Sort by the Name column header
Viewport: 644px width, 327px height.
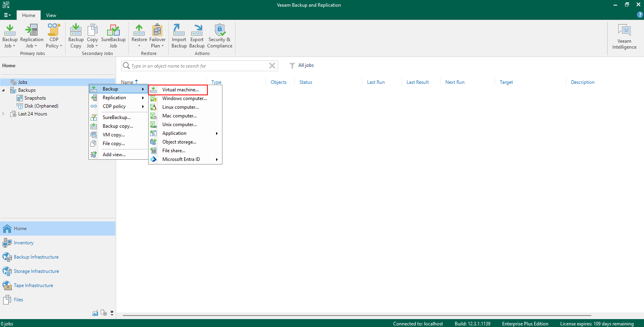coord(127,82)
